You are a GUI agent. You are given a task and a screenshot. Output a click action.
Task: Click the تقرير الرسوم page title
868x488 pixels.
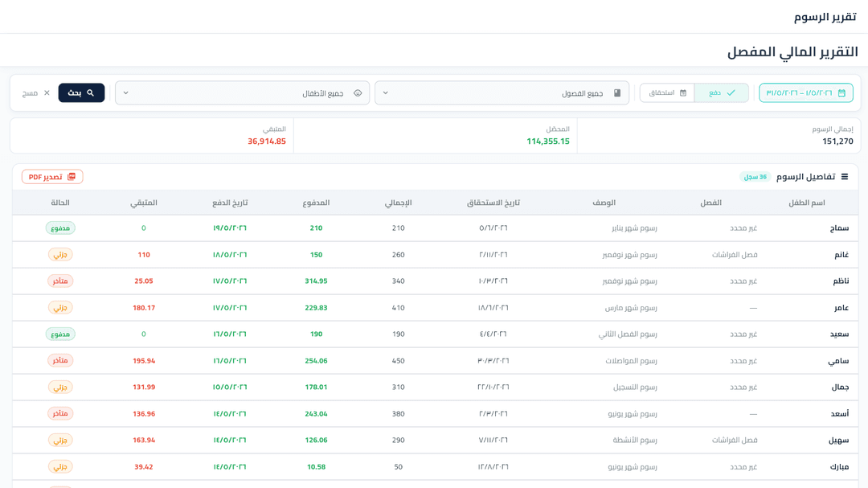[825, 17]
